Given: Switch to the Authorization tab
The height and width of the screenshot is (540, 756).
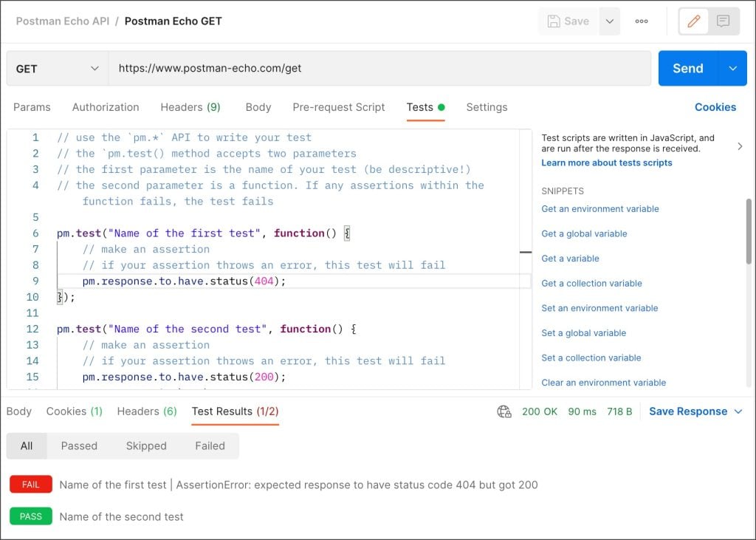Looking at the screenshot, I should (x=105, y=107).
